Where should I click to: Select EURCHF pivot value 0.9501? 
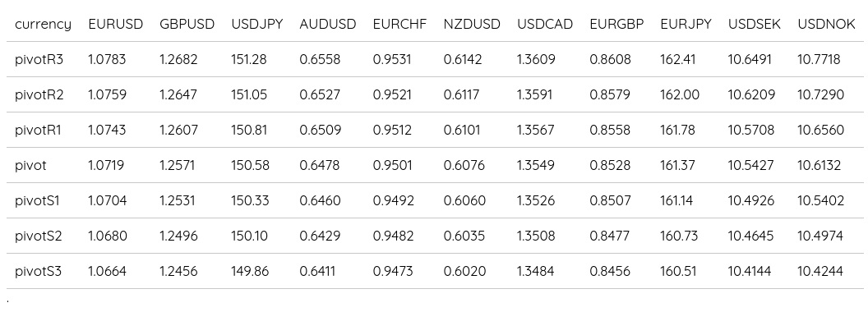tap(392, 165)
